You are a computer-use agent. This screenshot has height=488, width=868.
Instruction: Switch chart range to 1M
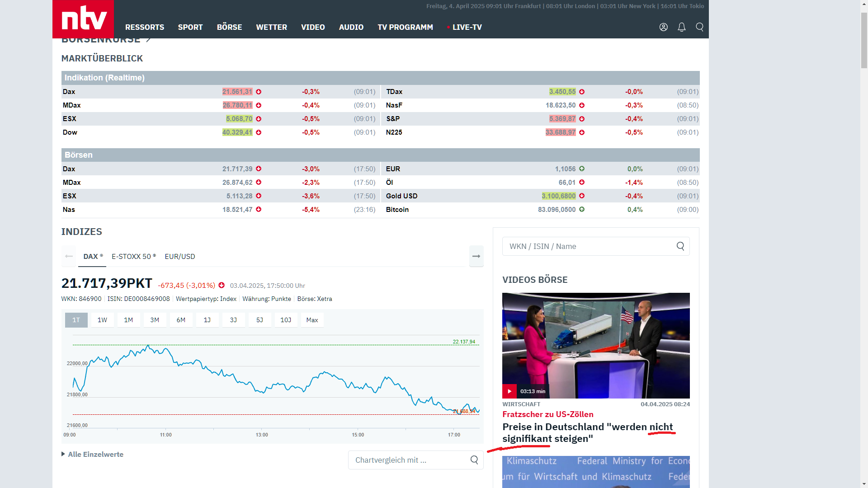(x=128, y=320)
